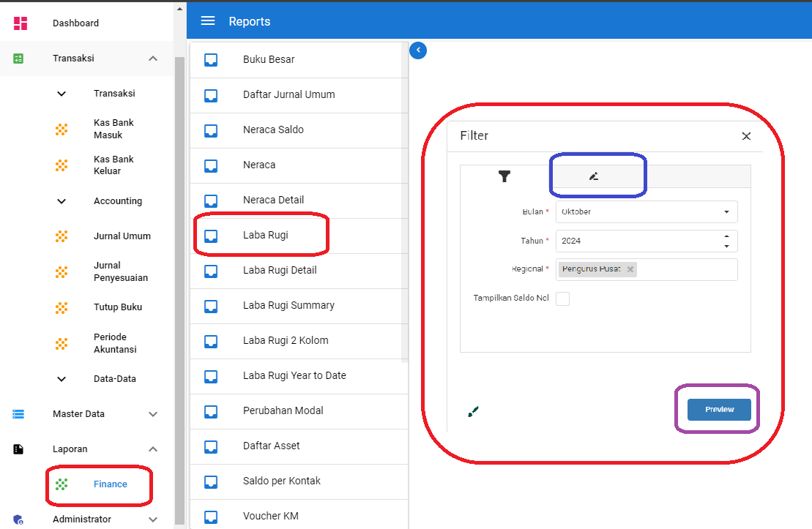The image size is (812, 529).
Task: Click the Dashboard icon in sidebar
Action: point(21,23)
